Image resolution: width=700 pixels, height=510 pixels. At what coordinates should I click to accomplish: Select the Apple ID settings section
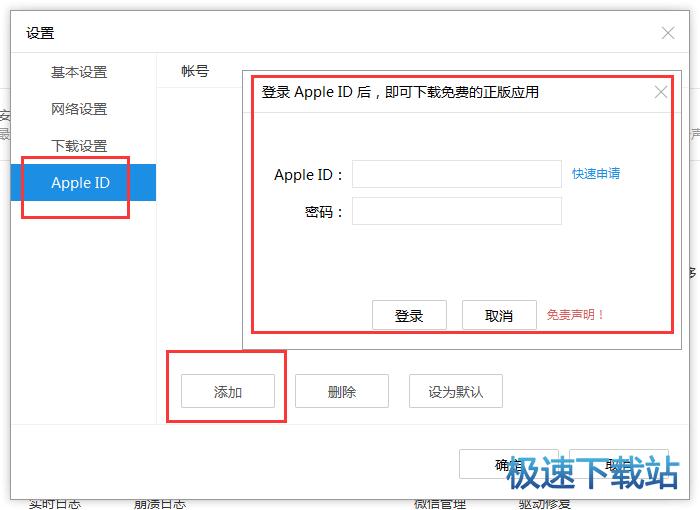[83, 183]
